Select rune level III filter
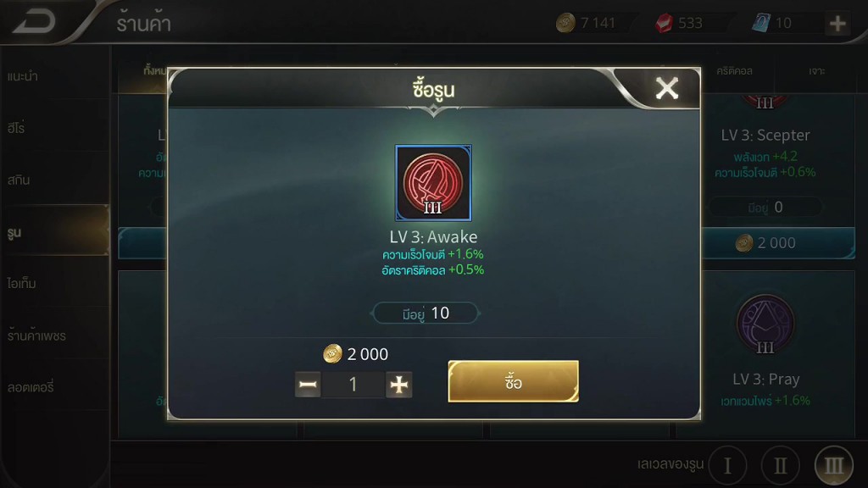 click(x=834, y=465)
